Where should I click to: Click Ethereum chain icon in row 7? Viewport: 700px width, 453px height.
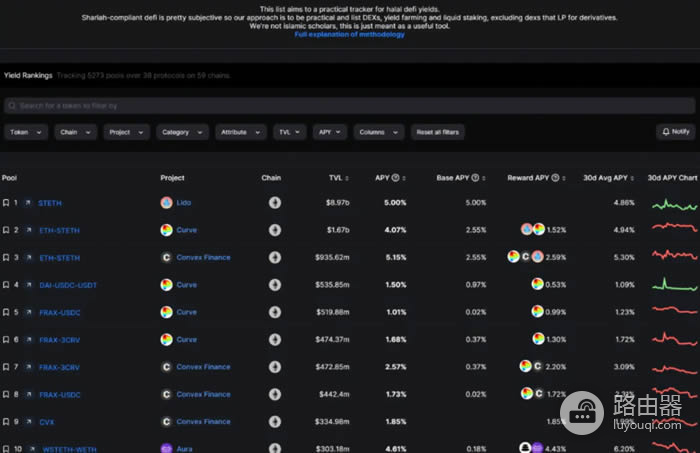pos(275,367)
